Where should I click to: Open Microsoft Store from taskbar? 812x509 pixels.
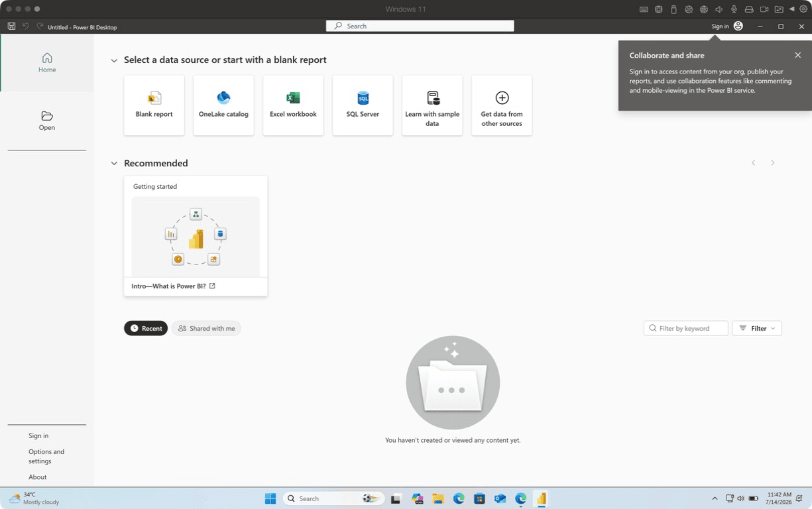pyautogui.click(x=479, y=498)
